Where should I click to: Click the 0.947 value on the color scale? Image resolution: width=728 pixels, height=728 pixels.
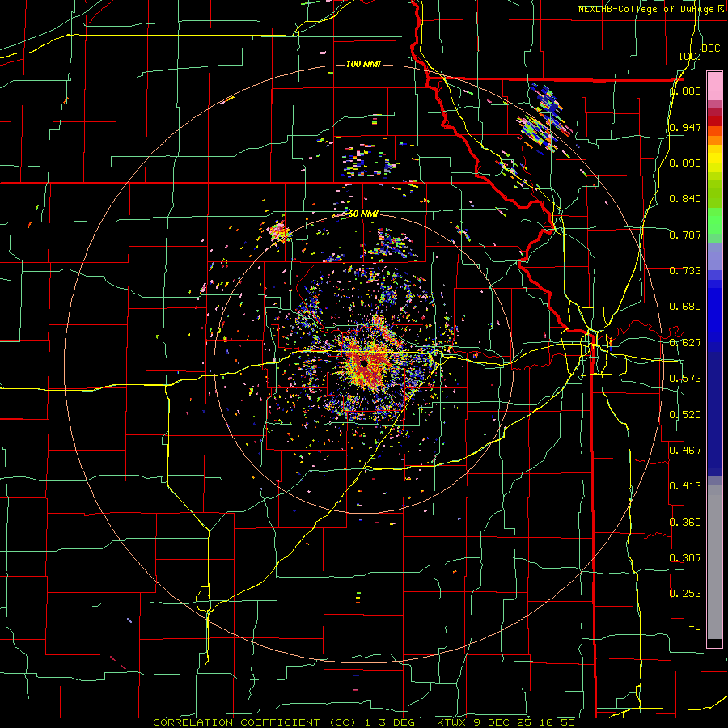click(685, 127)
